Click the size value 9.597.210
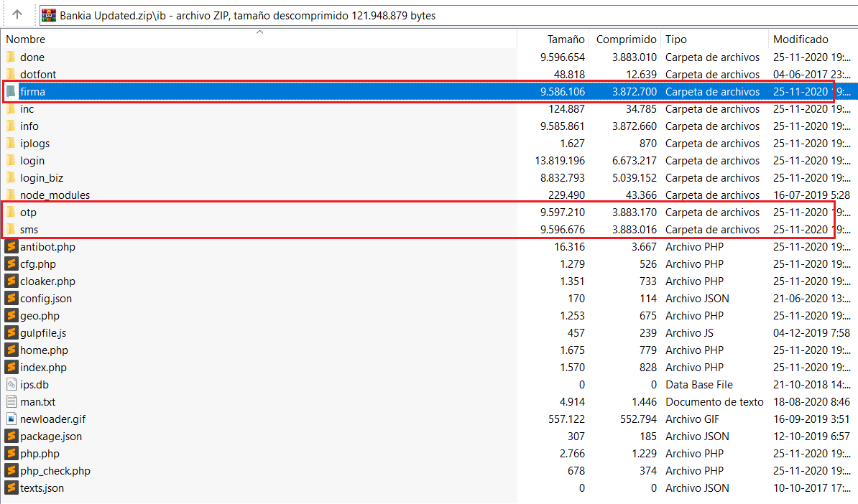 click(563, 213)
